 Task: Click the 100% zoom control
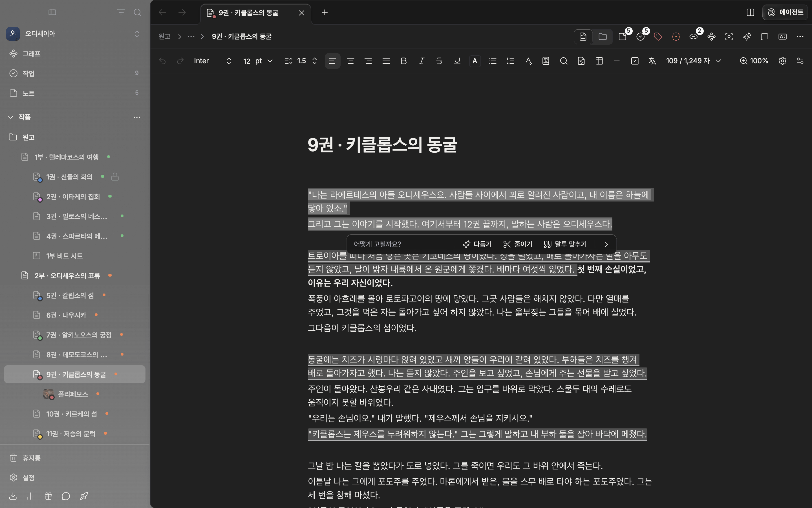pyautogui.click(x=754, y=61)
